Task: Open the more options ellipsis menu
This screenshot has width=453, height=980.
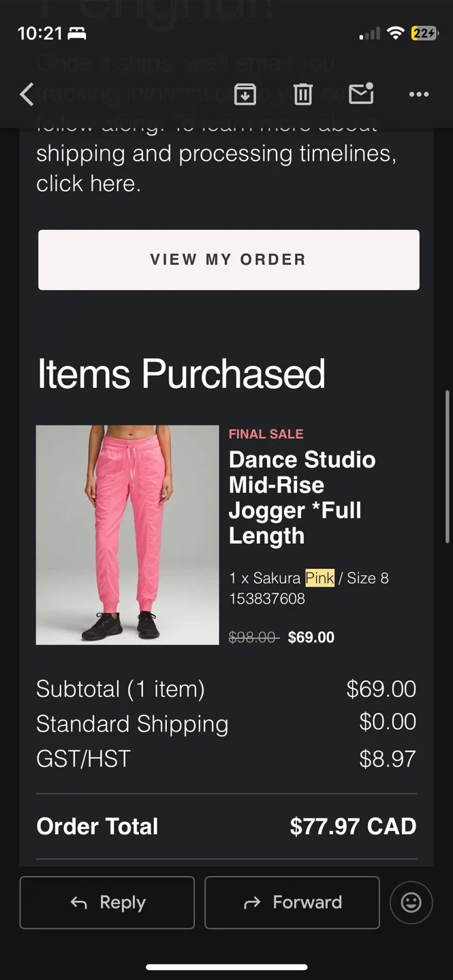Action: (x=418, y=95)
